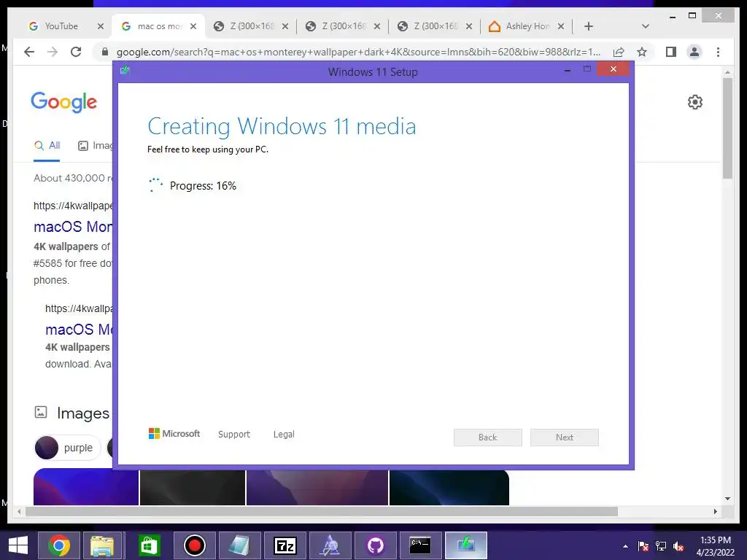The height and width of the screenshot is (560, 747).
Task: Select the Windows 11 Setup taskbar icon
Action: pos(466,545)
